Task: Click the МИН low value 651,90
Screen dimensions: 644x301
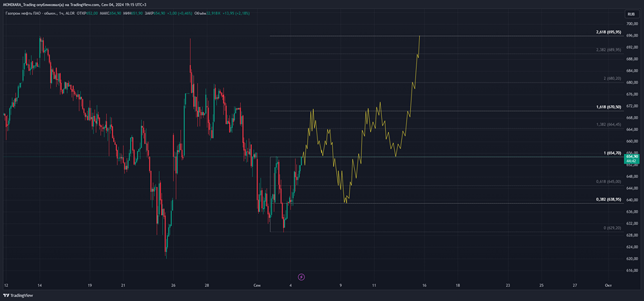Action: (x=137, y=13)
